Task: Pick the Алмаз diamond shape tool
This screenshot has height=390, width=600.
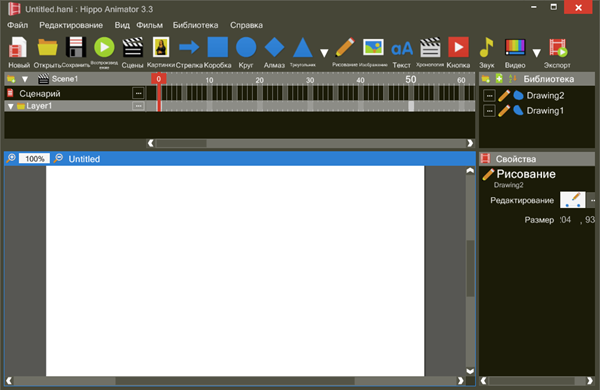Action: coord(274,53)
